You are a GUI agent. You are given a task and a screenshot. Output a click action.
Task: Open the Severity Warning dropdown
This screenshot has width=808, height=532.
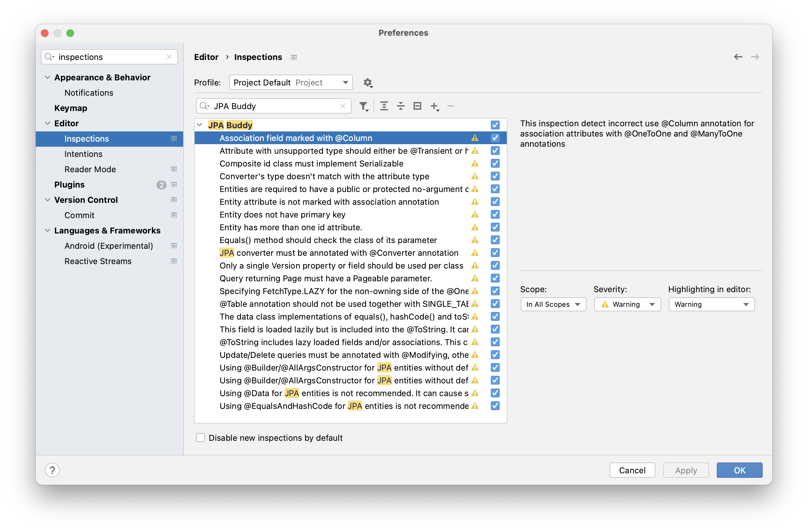(627, 304)
